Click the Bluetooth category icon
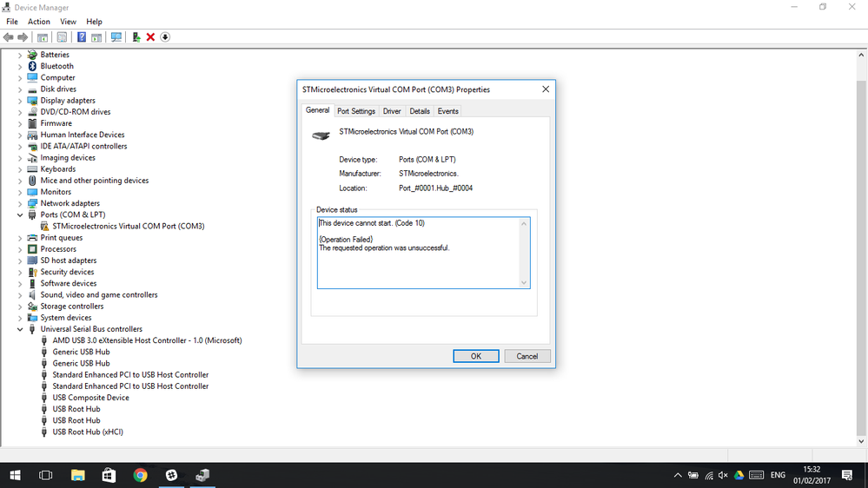Screen dimensions: 868x488 tap(32, 66)
